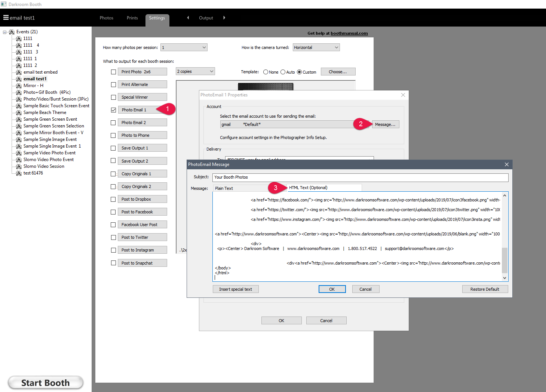The height and width of the screenshot is (392, 546).
Task: Switch to the Settings tab
Action: (x=157, y=19)
